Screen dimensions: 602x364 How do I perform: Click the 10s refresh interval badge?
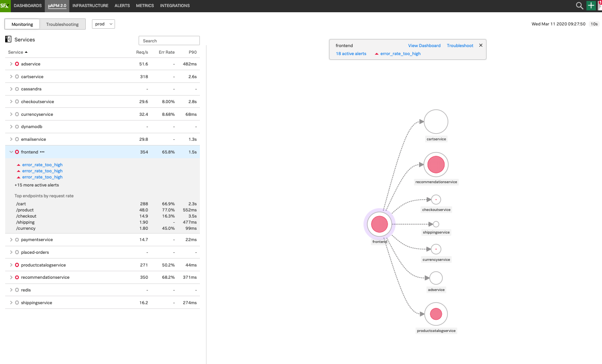pyautogui.click(x=594, y=24)
